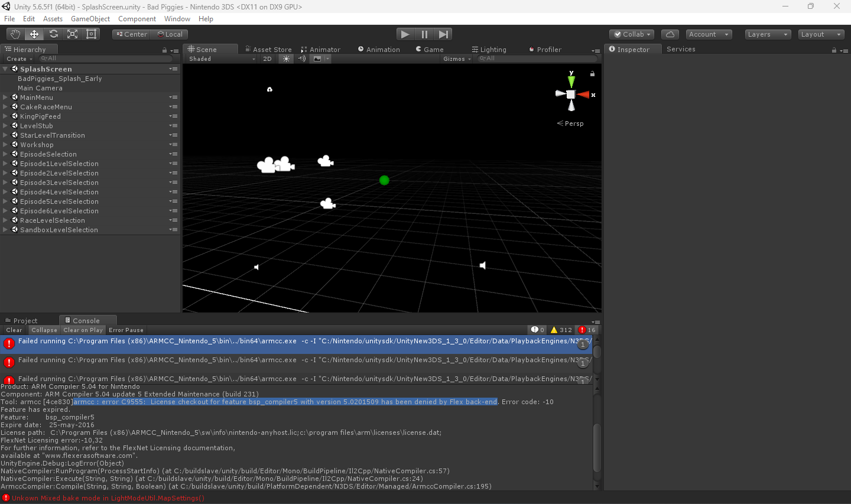Screen dimensions: 851x504
Task: Select the first Failed running error entry
Action: coord(296,344)
